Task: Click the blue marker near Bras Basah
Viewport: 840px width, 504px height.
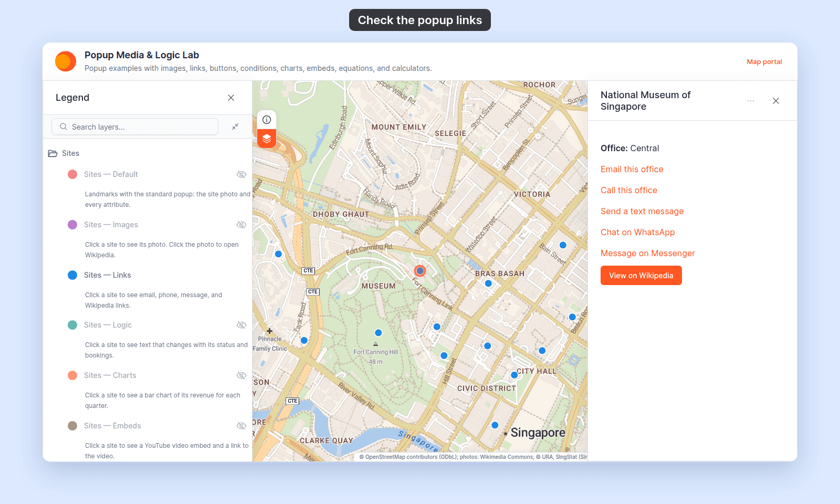Action: point(488,283)
